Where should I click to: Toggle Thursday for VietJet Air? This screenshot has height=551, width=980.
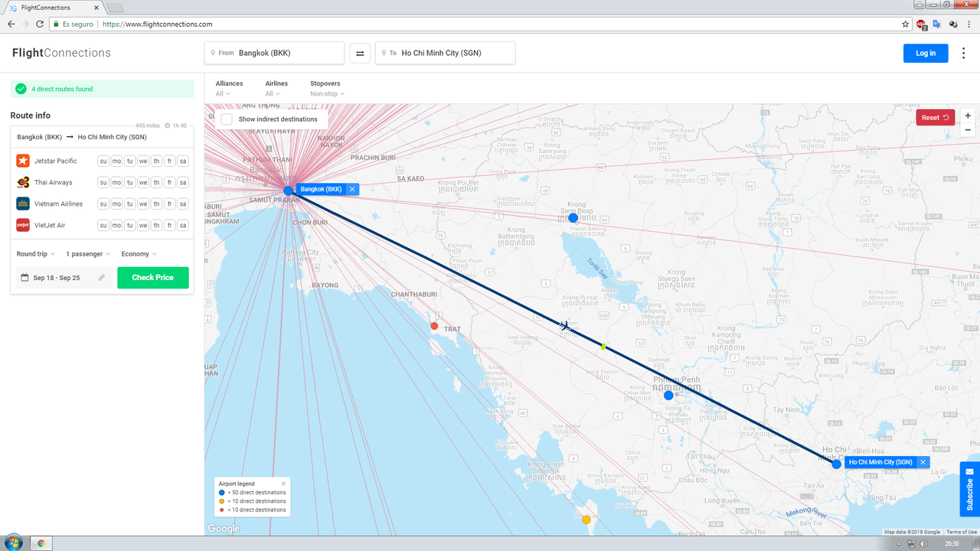click(156, 225)
